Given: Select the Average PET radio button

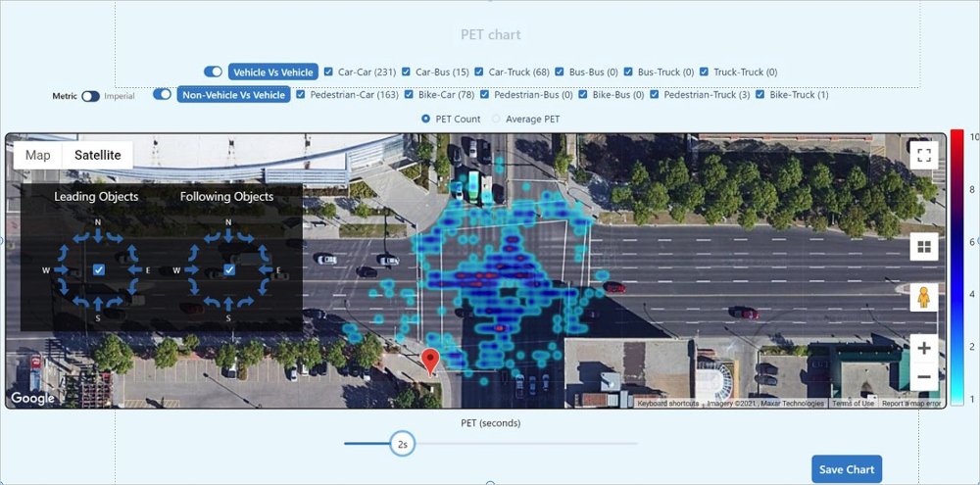Looking at the screenshot, I should [x=496, y=119].
